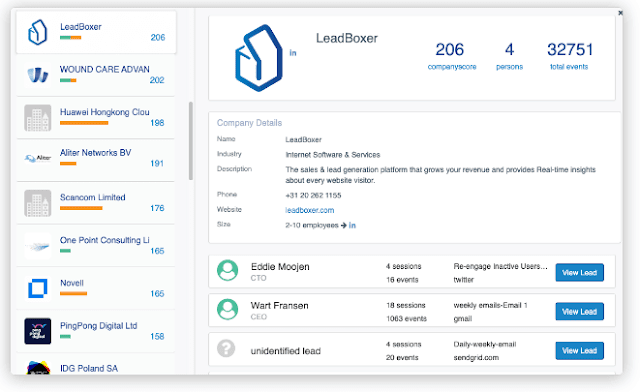The width and height of the screenshot is (640, 392).
Task: View Lead for Wart Fransen
Action: coord(579,312)
